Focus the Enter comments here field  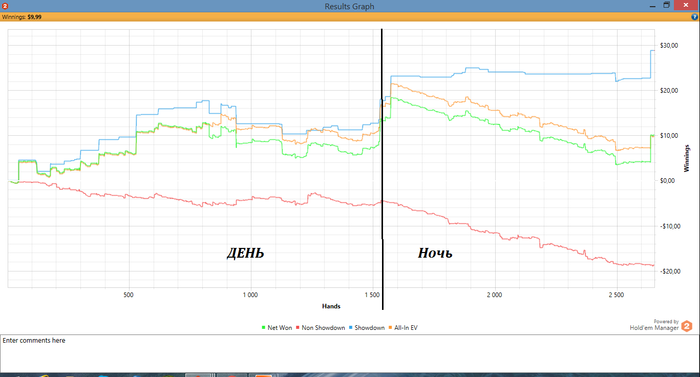pos(350,353)
